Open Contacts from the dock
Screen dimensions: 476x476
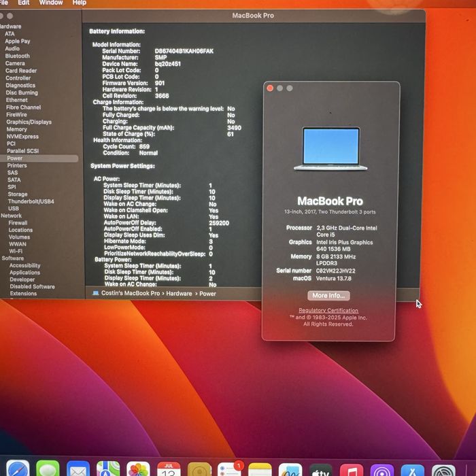(x=199, y=470)
